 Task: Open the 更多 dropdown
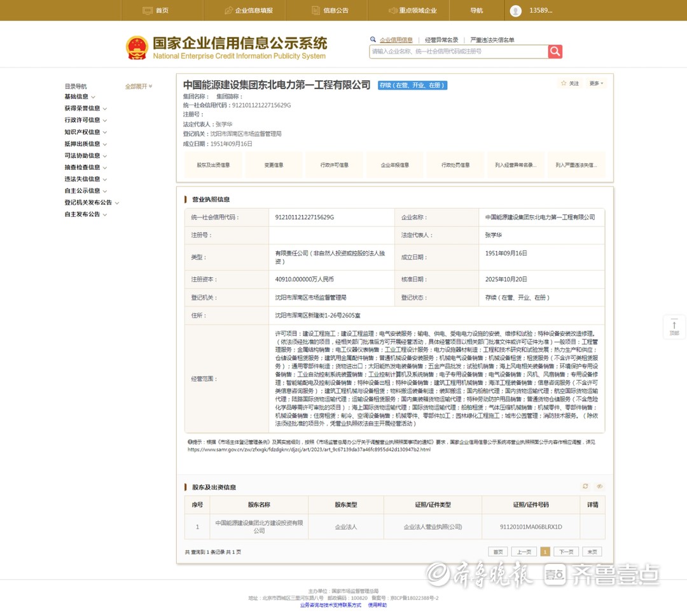pos(596,83)
